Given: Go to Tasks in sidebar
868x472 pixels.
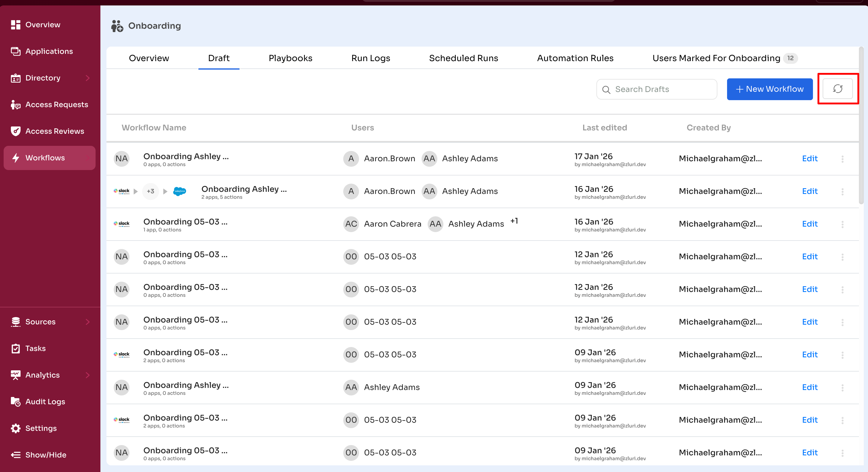Looking at the screenshot, I should 35,348.
